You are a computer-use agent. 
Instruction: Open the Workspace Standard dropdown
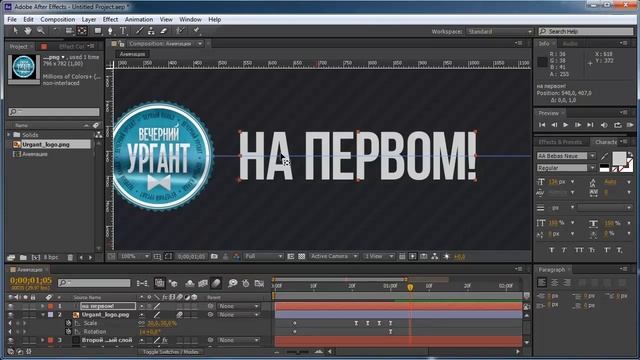pyautogui.click(x=500, y=31)
